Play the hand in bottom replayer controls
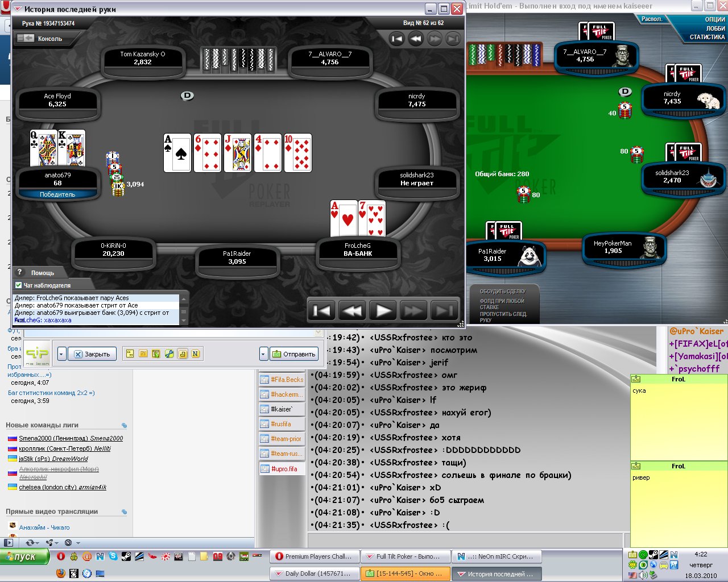Image resolution: width=728 pixels, height=582 pixels. (x=383, y=310)
